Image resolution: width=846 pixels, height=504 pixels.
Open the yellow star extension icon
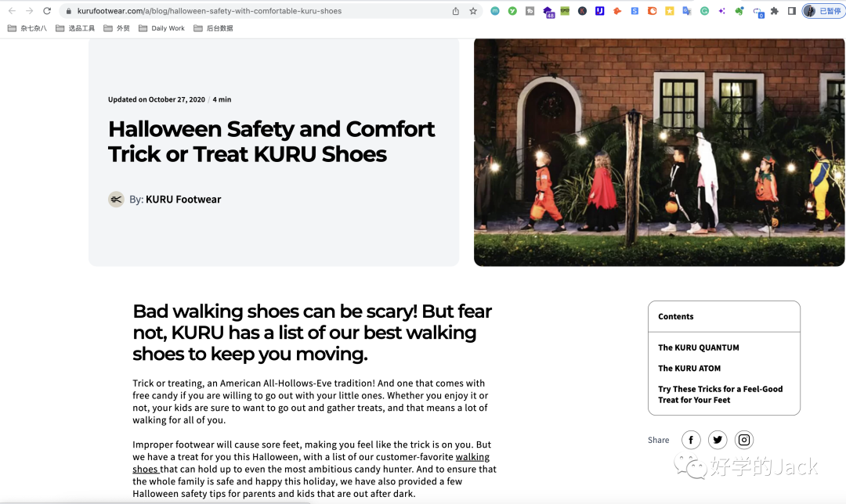coord(670,11)
